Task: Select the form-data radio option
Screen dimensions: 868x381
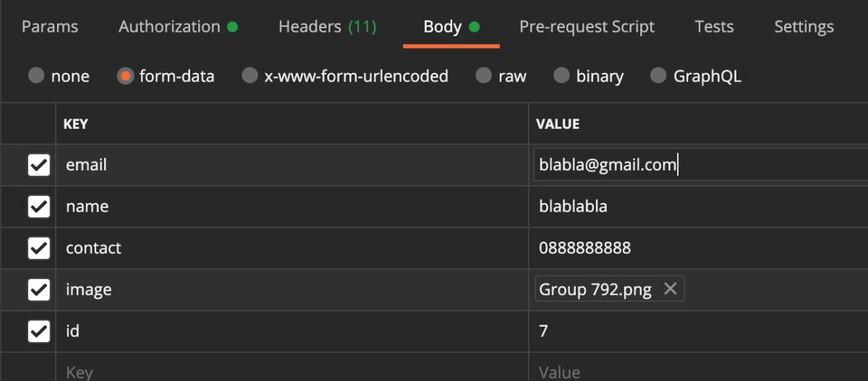Action: pos(125,76)
